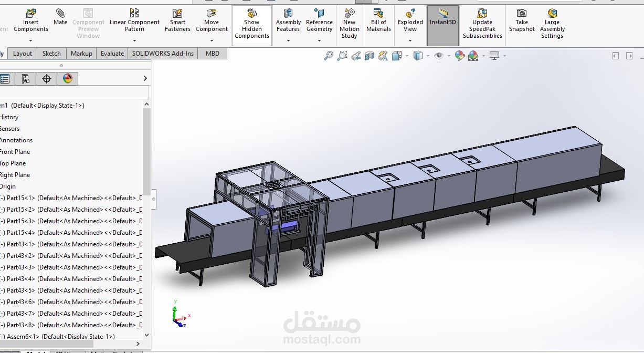
Task: Click expand right panel window button
Action: point(629,56)
